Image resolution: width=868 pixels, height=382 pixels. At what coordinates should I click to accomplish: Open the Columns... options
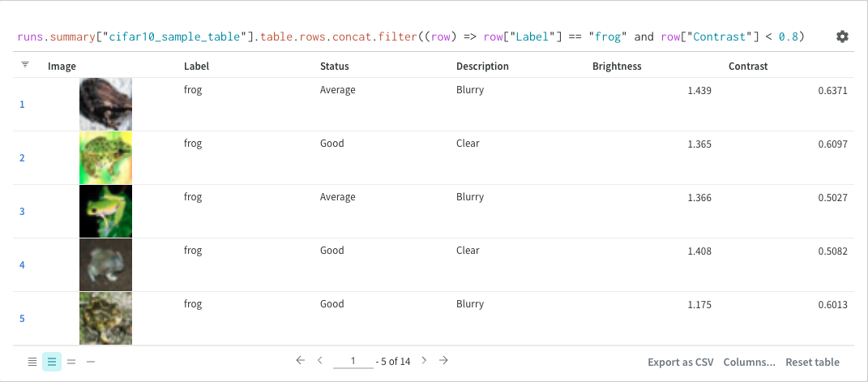click(x=749, y=362)
